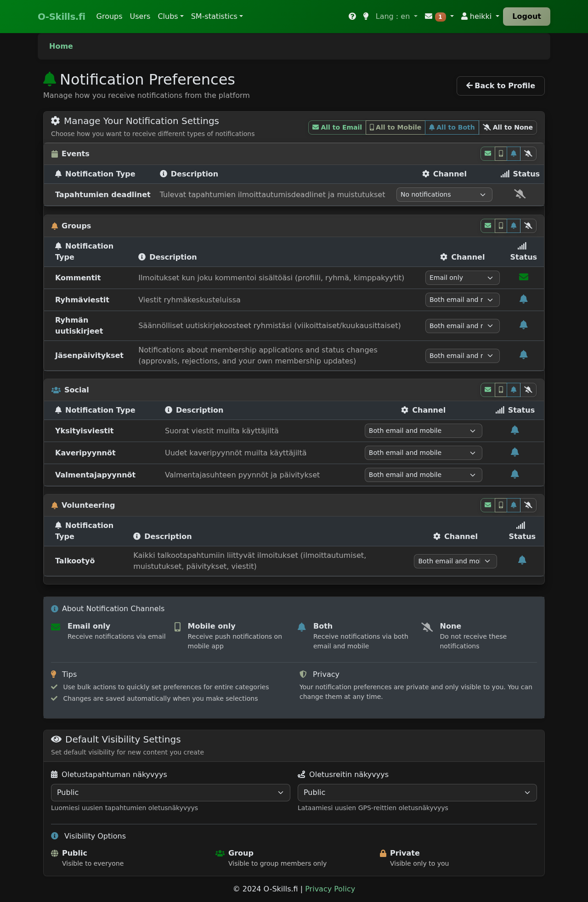
Task: Click the O-Skills.fi brand logo
Action: [x=62, y=17]
